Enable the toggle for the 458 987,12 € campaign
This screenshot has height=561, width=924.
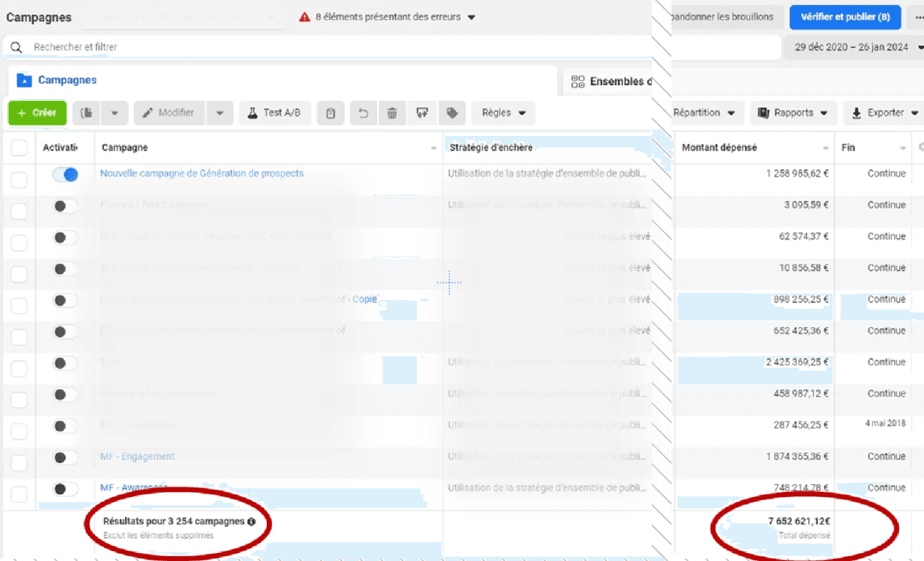pos(65,395)
